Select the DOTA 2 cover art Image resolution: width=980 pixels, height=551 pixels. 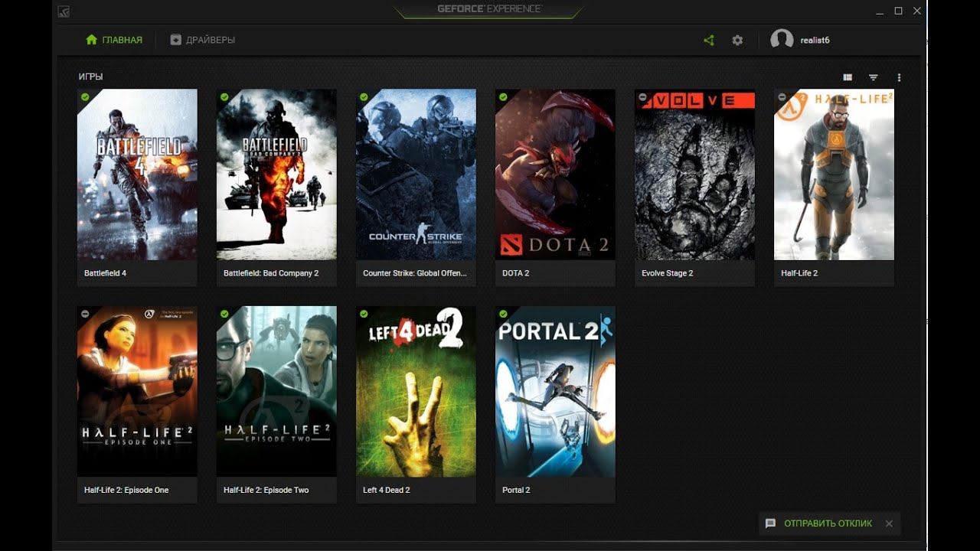555,174
